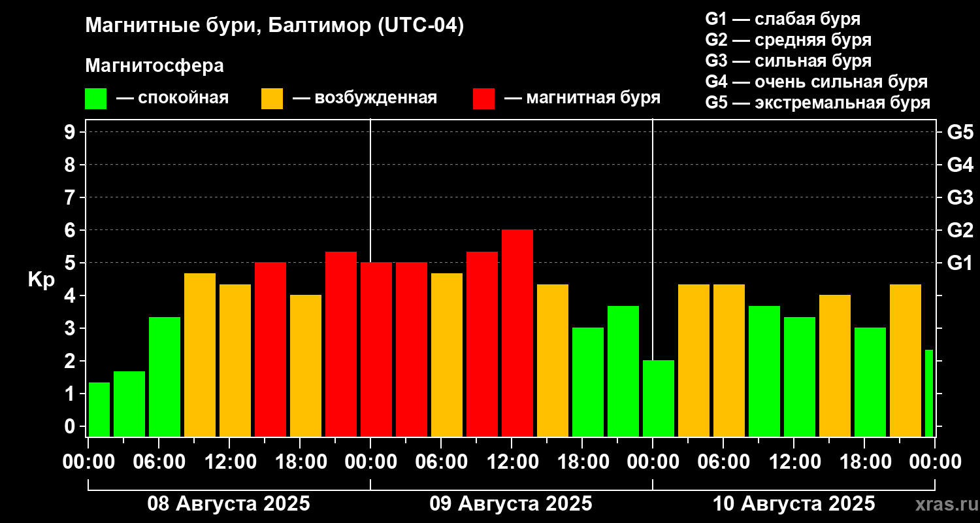Click the yellow bar at 03:00 on 10 Августа
The width and height of the screenshot is (980, 523).
[x=694, y=360]
